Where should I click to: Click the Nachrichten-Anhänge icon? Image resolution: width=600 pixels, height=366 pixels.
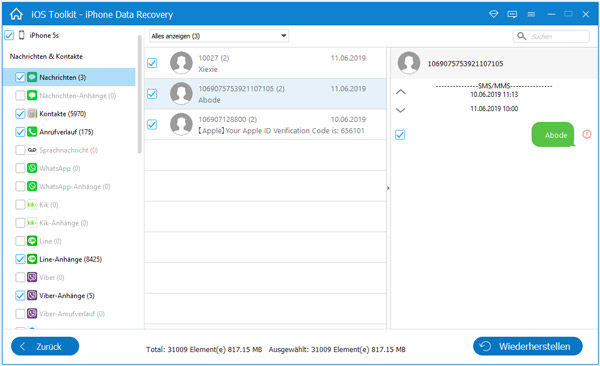pyautogui.click(x=32, y=95)
